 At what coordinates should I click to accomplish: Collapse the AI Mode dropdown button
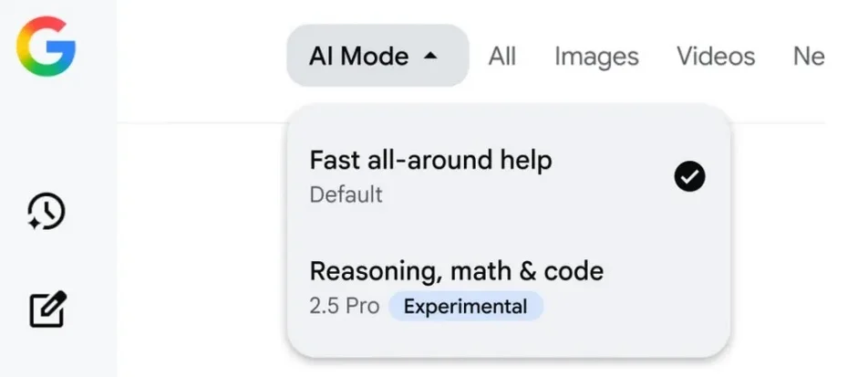point(377,56)
